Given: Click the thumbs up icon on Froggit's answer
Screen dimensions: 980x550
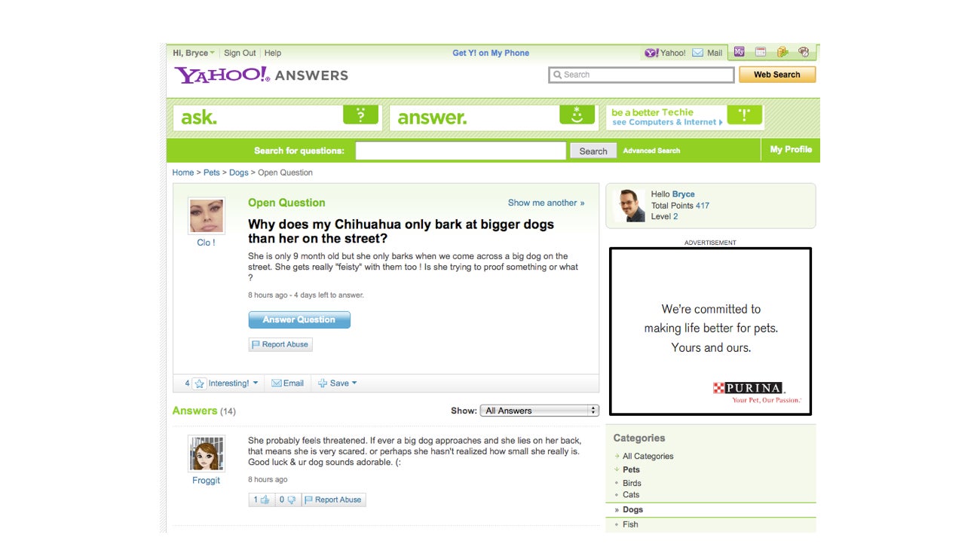Looking at the screenshot, I should pos(265,500).
